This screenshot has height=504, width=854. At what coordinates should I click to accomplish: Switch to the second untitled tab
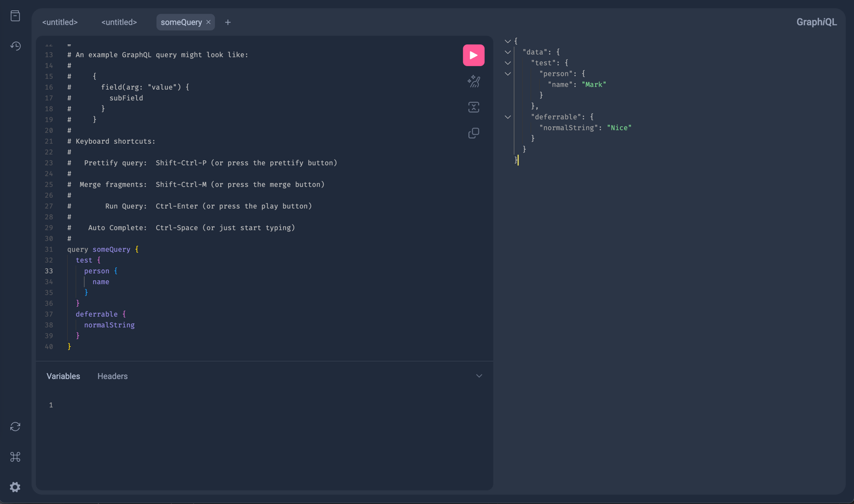coord(119,22)
